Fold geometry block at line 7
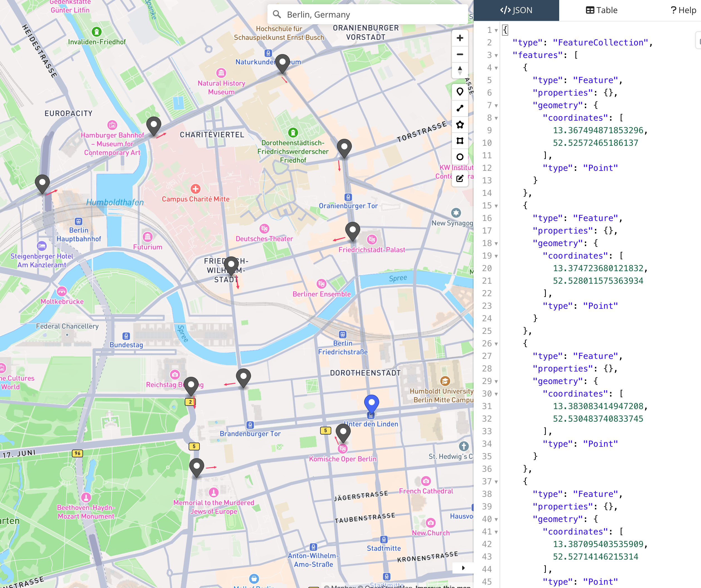The image size is (701, 588). pos(496,106)
